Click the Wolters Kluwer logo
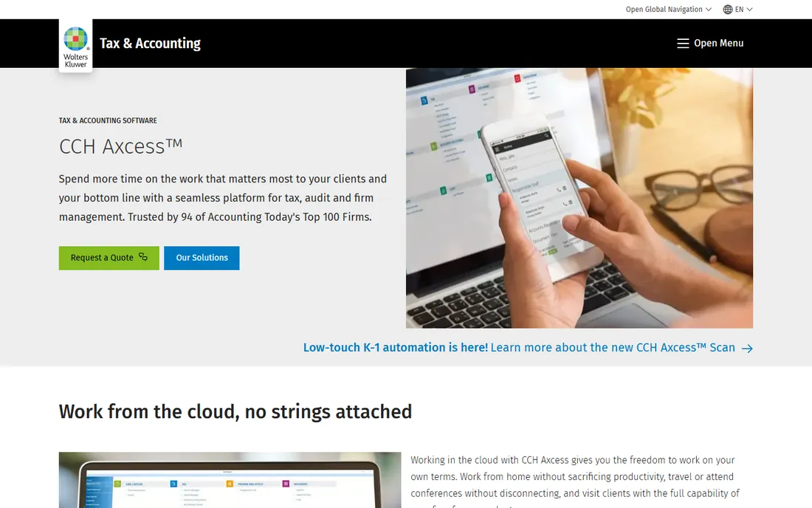This screenshot has width=812, height=508. (75, 46)
